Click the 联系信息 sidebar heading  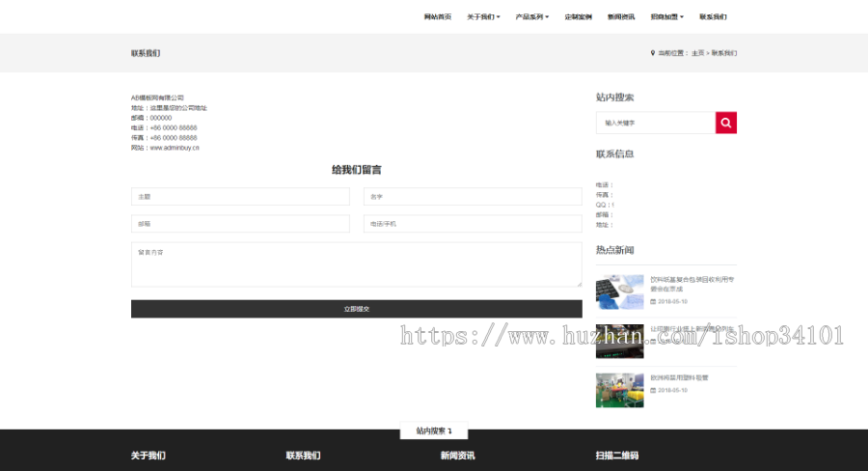614,153
